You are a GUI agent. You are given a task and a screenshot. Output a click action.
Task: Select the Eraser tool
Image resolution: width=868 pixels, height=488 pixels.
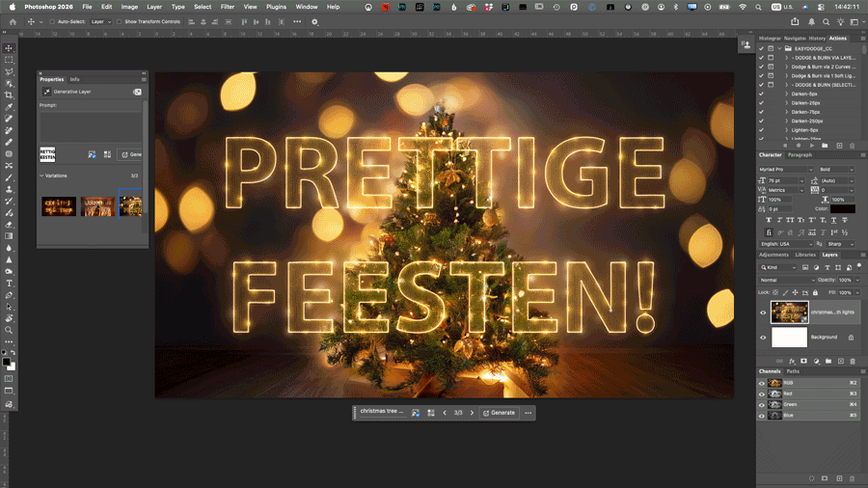(x=9, y=225)
